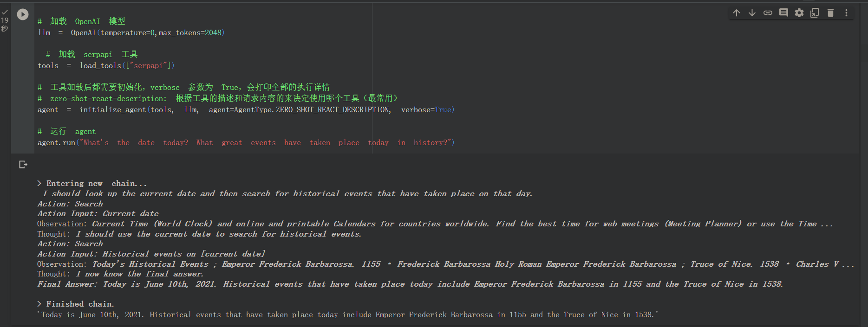This screenshot has width=868, height=327.
Task: Place cursor in llm = OpenAI line
Action: pyautogui.click(x=131, y=33)
